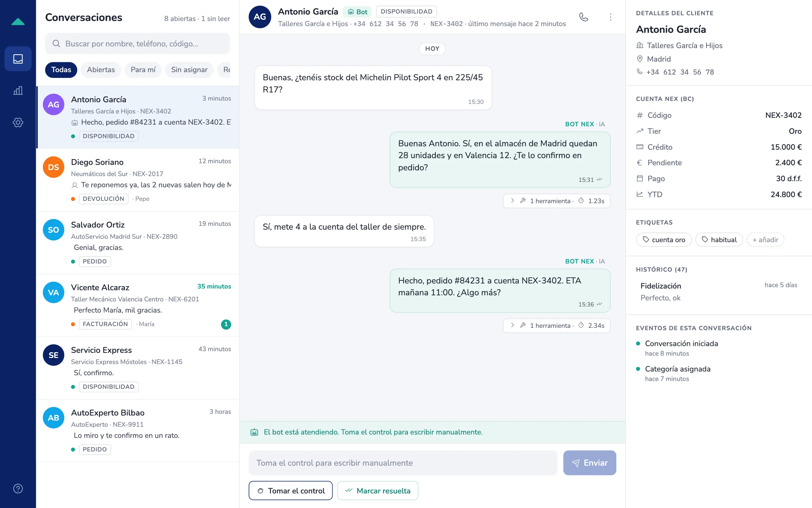Select the Para mí filter tab

(x=143, y=70)
